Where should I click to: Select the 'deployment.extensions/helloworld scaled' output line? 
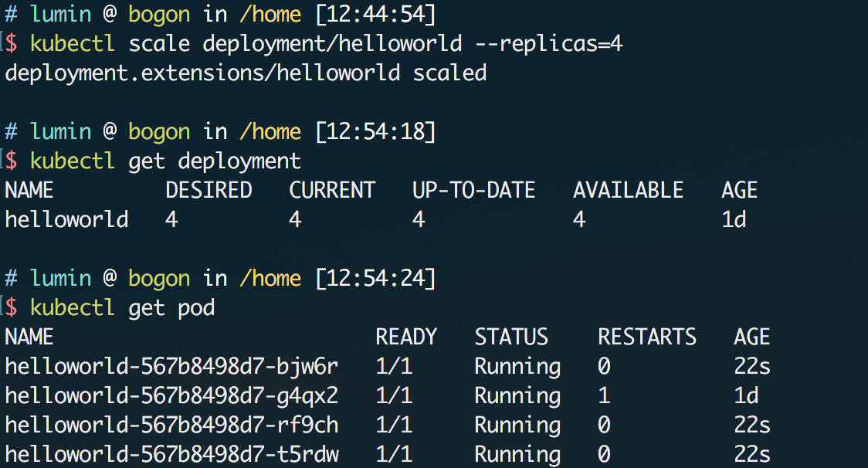[x=246, y=73]
